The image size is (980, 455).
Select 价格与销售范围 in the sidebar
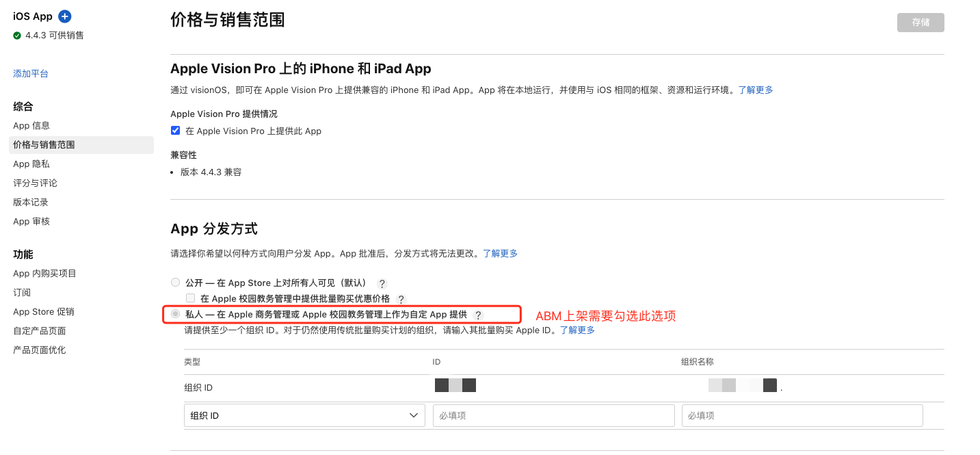coord(81,145)
